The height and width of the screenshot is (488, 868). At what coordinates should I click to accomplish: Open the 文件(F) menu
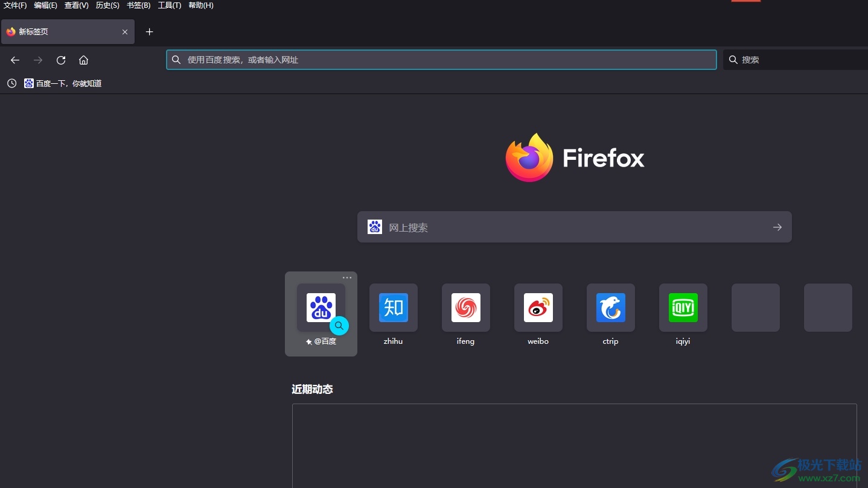(x=16, y=5)
